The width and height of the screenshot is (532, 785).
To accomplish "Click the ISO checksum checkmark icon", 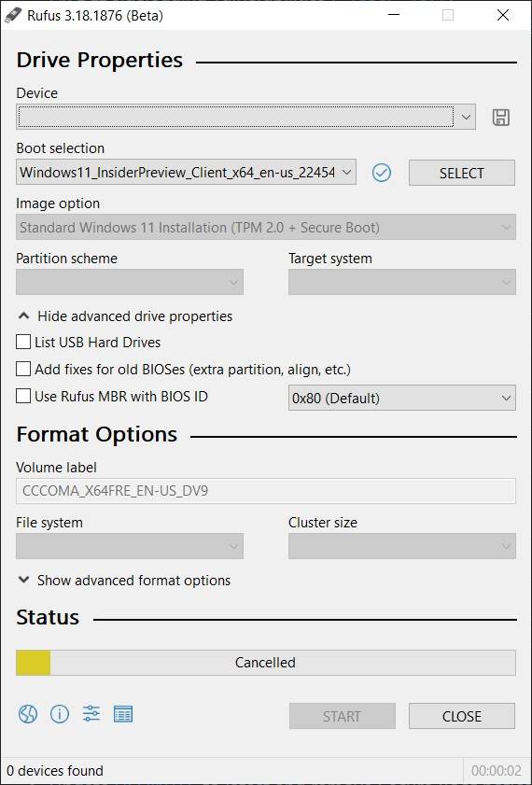I will tap(382, 173).
